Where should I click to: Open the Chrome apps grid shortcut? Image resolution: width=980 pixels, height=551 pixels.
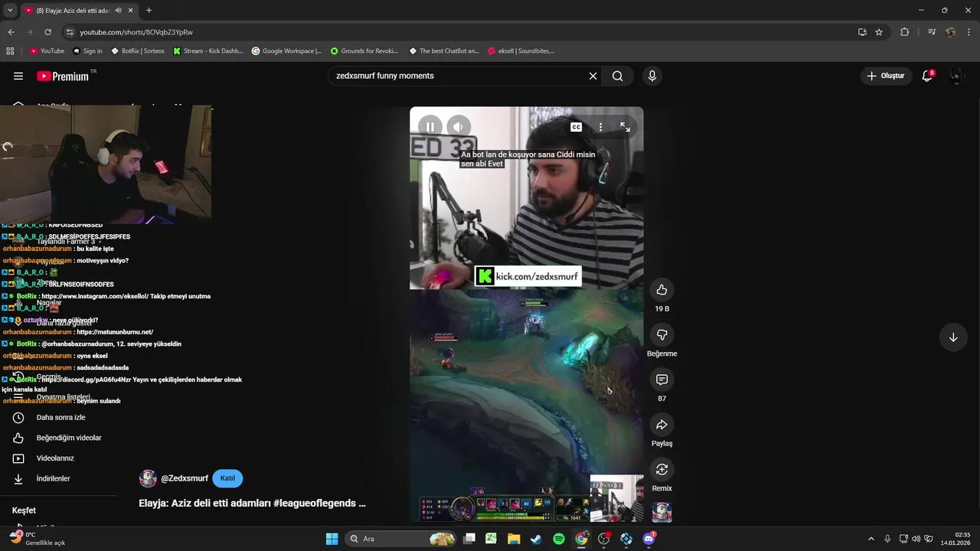pyautogui.click(x=10, y=51)
